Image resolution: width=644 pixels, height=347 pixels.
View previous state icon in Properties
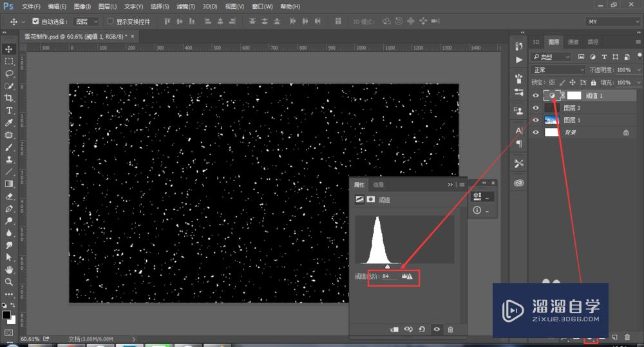tap(408, 330)
